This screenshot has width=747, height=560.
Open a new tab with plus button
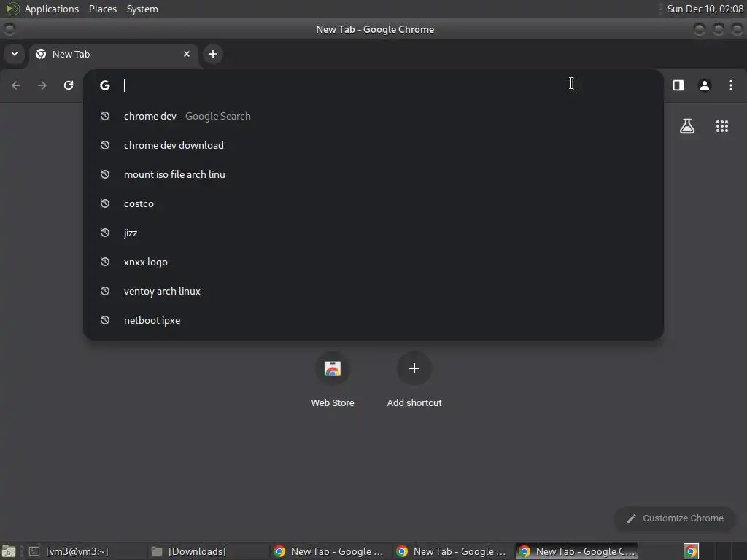point(213,54)
